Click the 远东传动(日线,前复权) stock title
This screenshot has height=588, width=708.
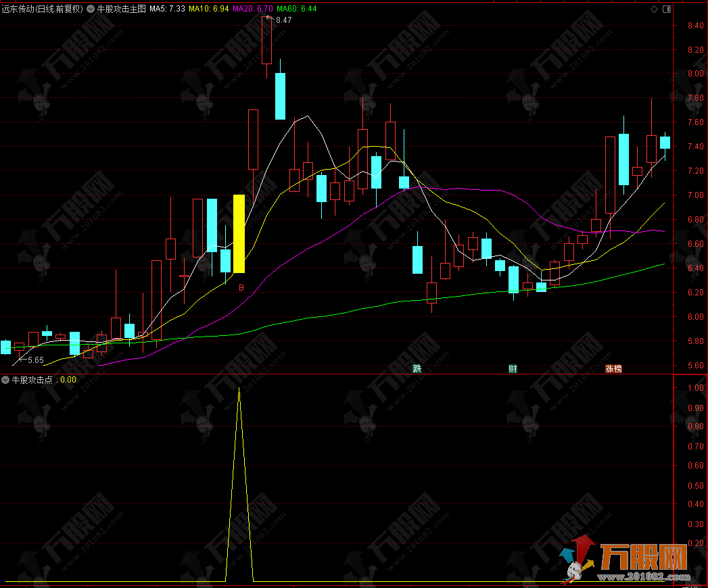click(43, 9)
